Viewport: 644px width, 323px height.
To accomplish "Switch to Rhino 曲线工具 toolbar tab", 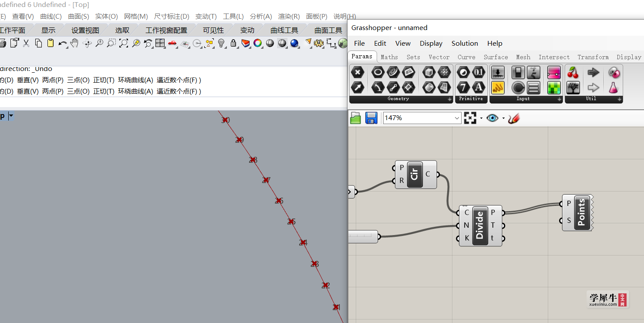I will click(x=284, y=30).
